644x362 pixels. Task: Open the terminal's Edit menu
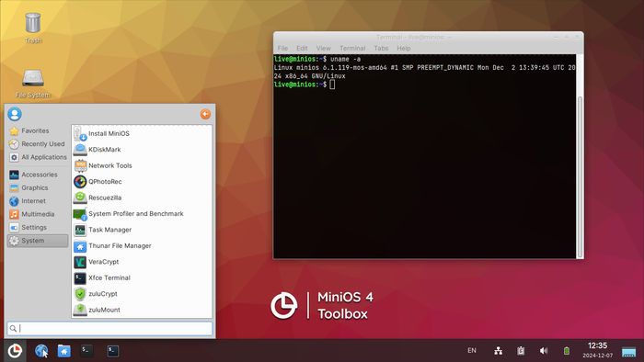(x=302, y=48)
